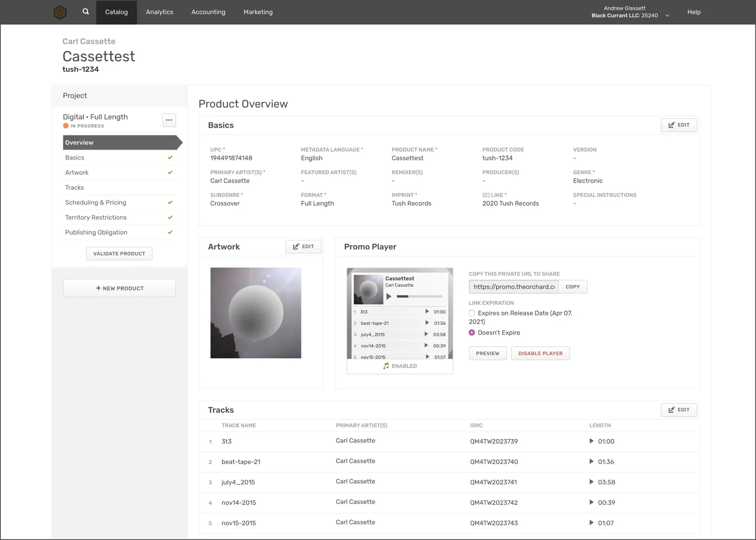
Task: Play track nov15-2015 in the Tracks table
Action: pos(591,523)
